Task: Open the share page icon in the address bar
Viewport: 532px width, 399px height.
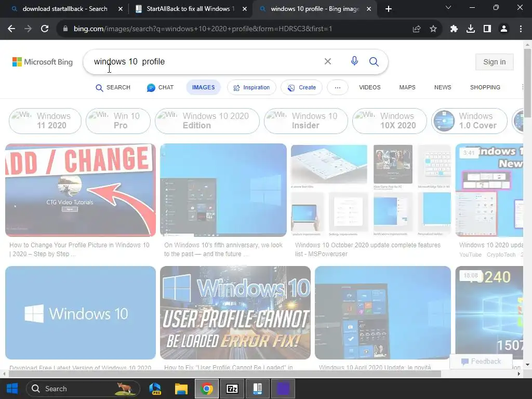Action: click(417, 29)
